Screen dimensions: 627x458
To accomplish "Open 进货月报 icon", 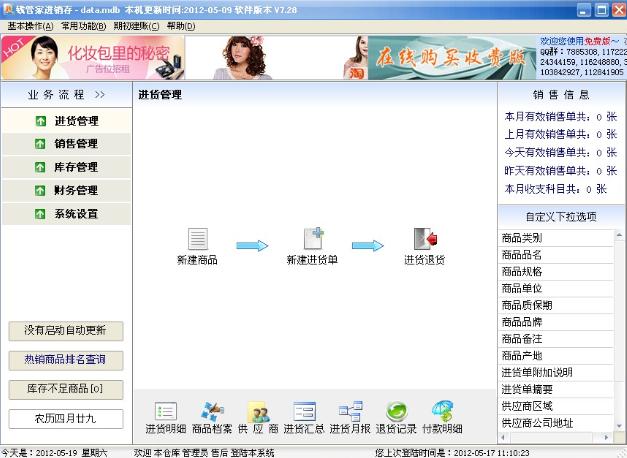I will click(x=351, y=412).
